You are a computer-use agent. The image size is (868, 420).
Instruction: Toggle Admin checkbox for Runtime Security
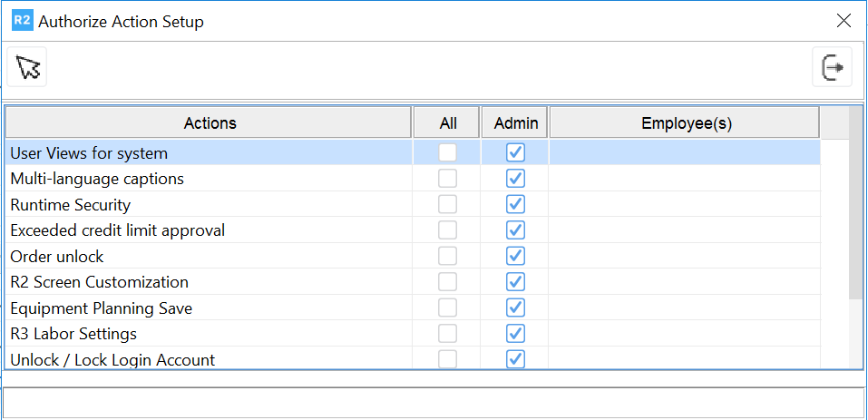[515, 204]
